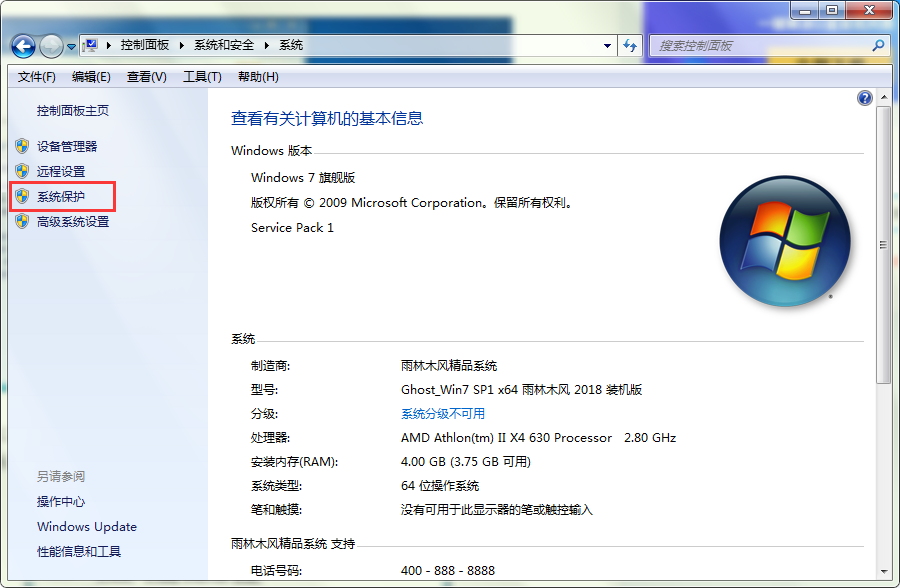
Task: Open the 查看(V) menu
Action: pos(146,77)
